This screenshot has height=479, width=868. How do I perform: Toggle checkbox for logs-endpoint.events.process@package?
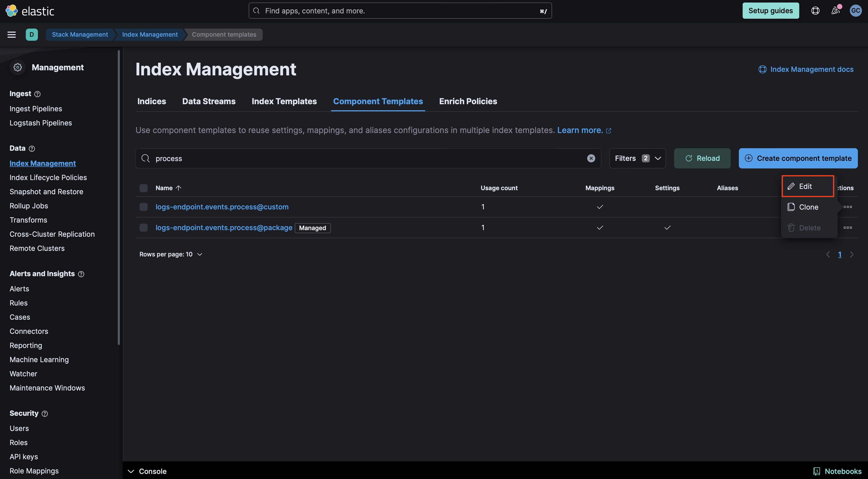pos(143,227)
